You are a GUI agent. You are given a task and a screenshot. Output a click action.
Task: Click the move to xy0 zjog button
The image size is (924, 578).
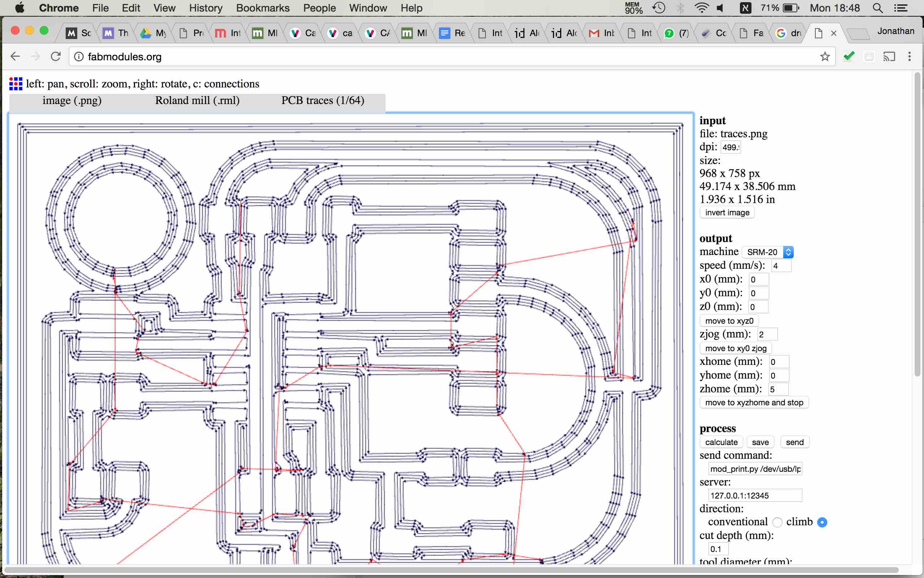click(736, 348)
